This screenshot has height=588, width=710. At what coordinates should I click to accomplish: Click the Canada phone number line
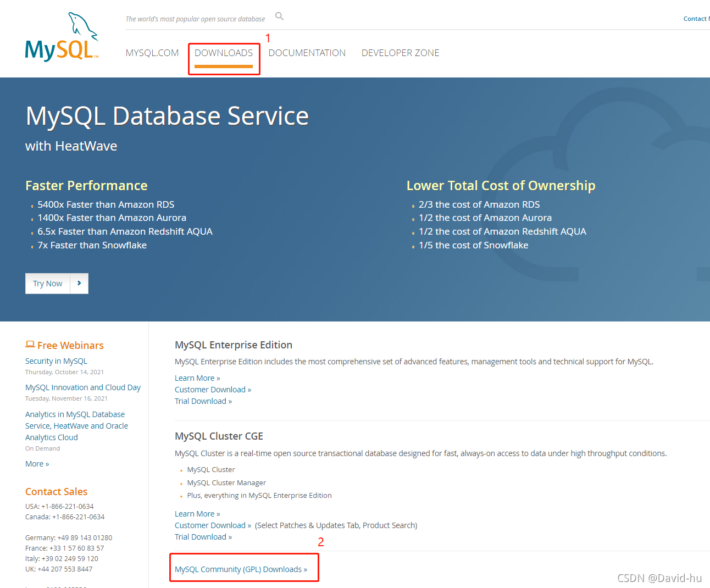click(65, 517)
